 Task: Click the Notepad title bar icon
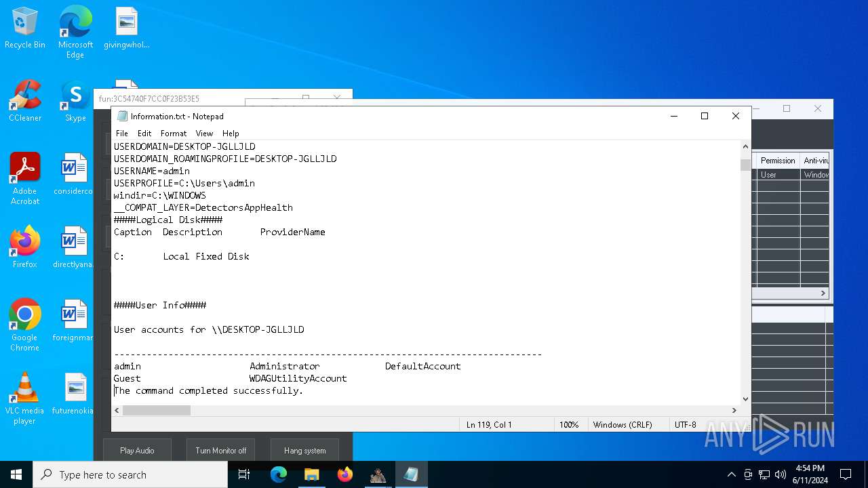click(x=123, y=116)
